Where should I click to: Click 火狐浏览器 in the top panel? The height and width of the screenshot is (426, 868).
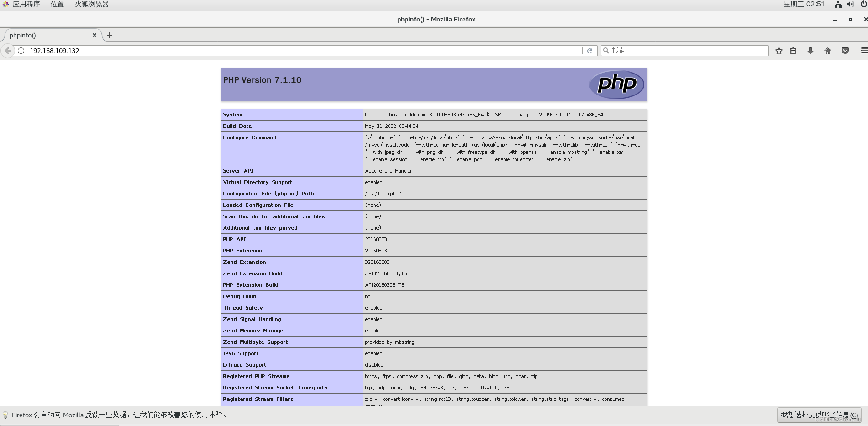click(x=92, y=5)
